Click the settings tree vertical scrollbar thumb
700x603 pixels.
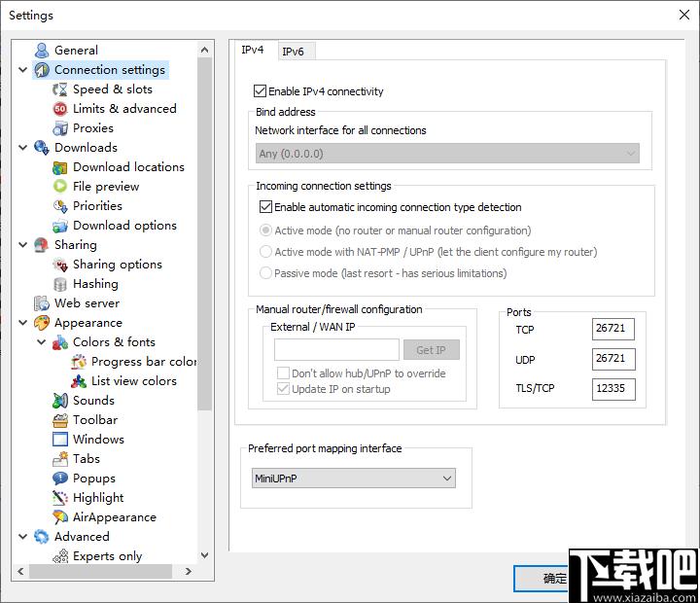pyautogui.click(x=205, y=234)
